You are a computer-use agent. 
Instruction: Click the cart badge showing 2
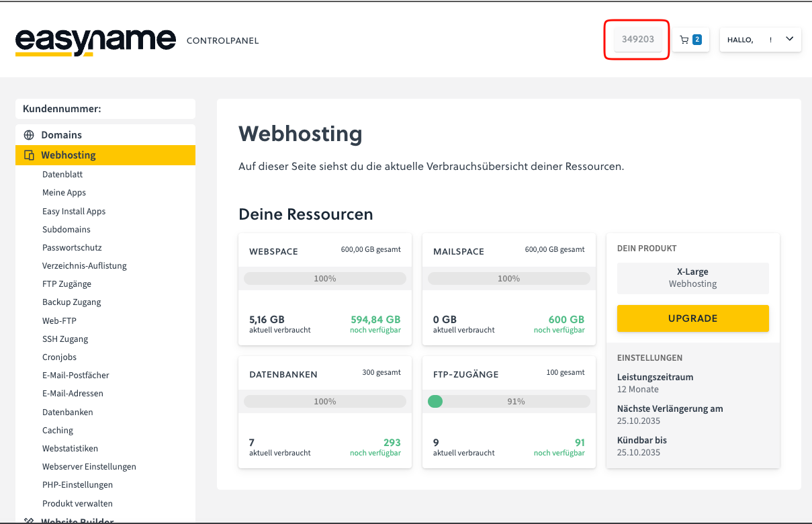coord(697,40)
